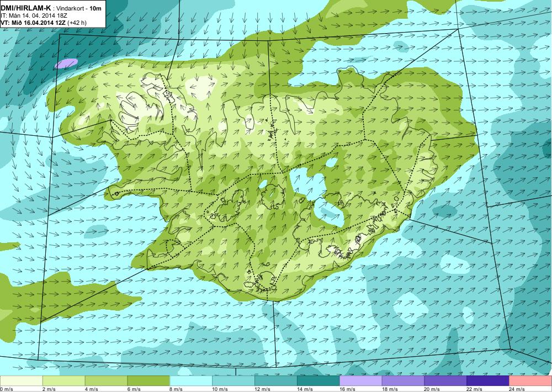Viewport: 552px width, 392px height.
Task: Click the dark teal 14–16 m/s legend swatch
Action: click(x=319, y=381)
